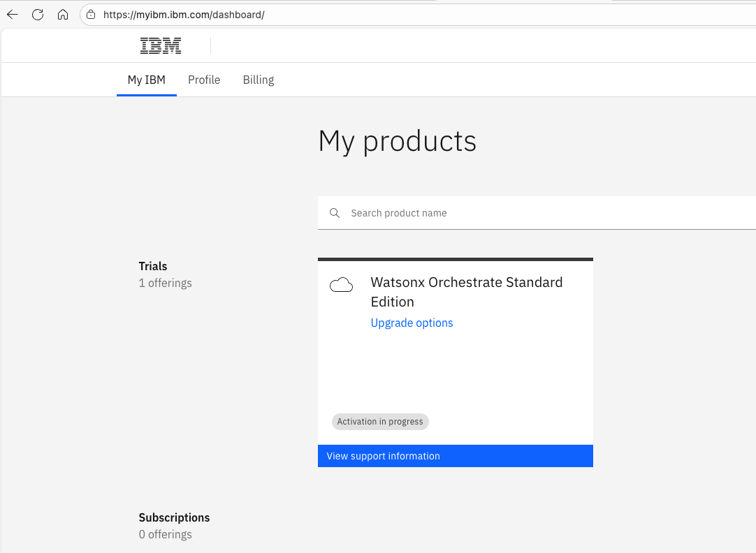Go to the browser home page
This screenshot has width=756, height=553.
(x=63, y=15)
